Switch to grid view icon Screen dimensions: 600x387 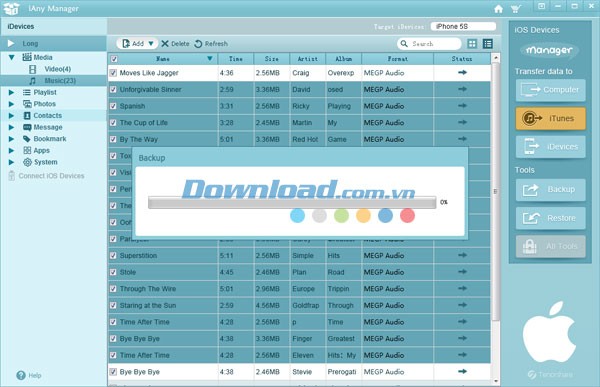pyautogui.click(x=472, y=44)
